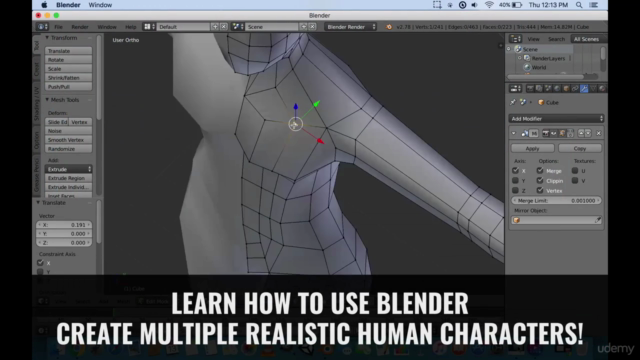Image resolution: width=640 pixels, height=360 pixels.
Task: Click the screen layout browse icon
Action: click(x=149, y=27)
